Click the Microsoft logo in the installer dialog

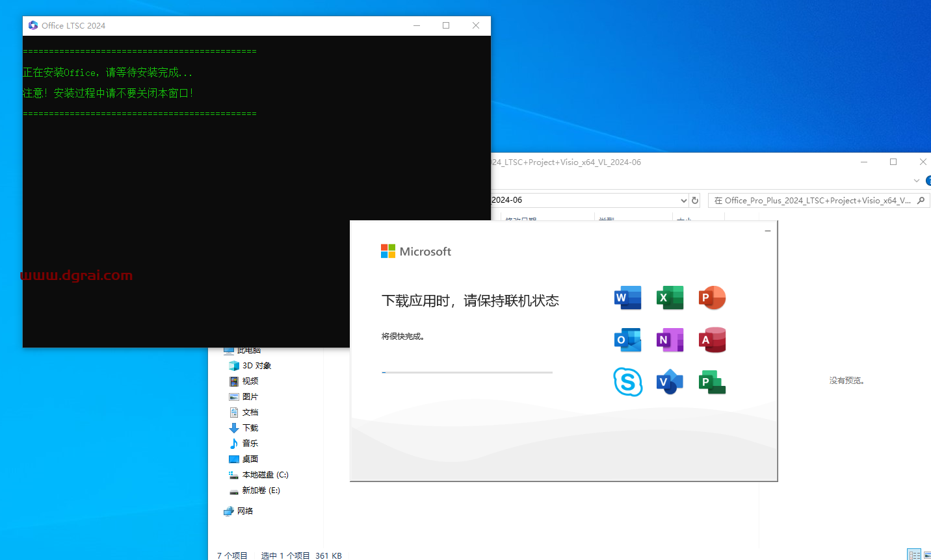coord(416,251)
